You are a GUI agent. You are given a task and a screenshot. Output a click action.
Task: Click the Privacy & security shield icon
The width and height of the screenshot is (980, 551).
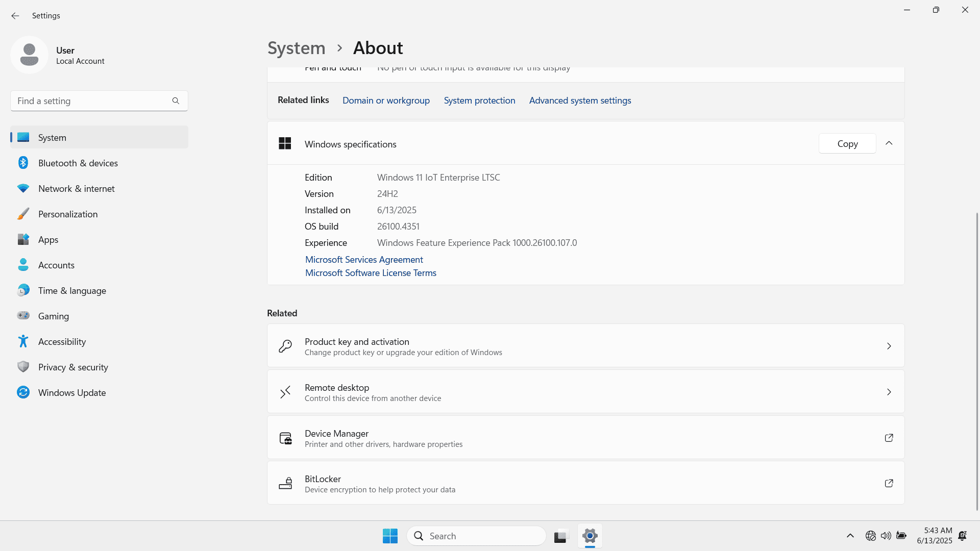click(x=23, y=367)
